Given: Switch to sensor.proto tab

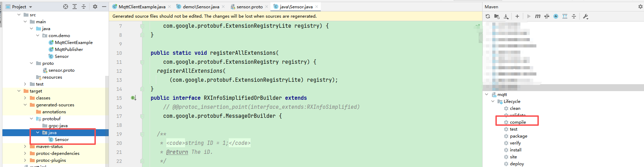Looking at the screenshot, I should click(249, 7).
